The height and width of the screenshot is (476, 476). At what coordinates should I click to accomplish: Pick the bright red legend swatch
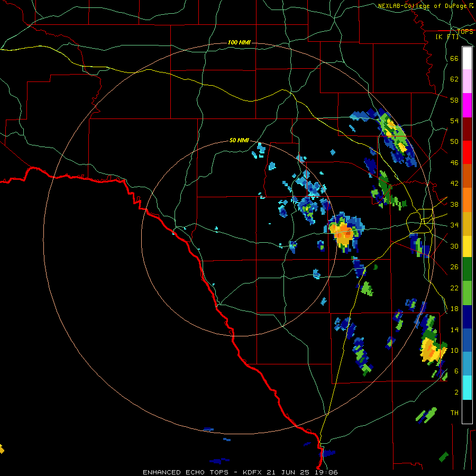[x=467, y=152]
